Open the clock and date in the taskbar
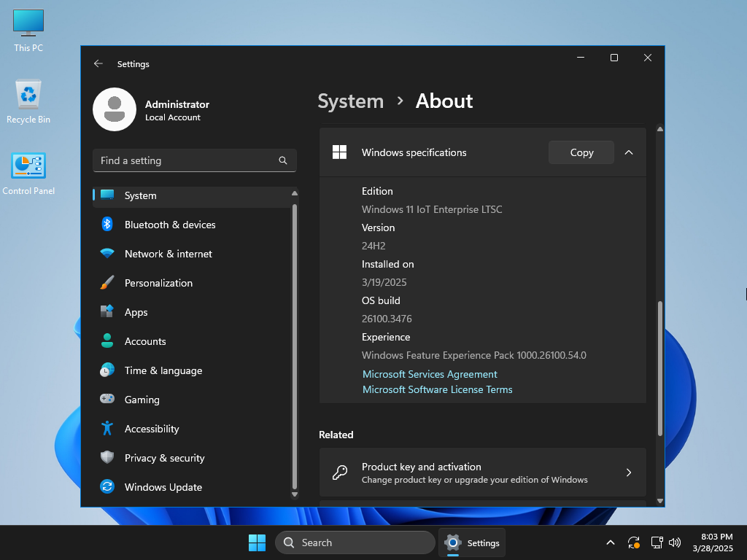This screenshot has height=560, width=747. pyautogui.click(x=713, y=542)
